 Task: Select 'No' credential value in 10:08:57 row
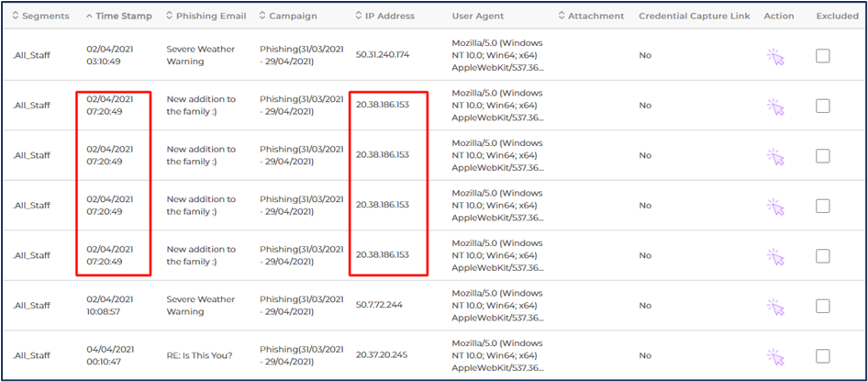(645, 306)
